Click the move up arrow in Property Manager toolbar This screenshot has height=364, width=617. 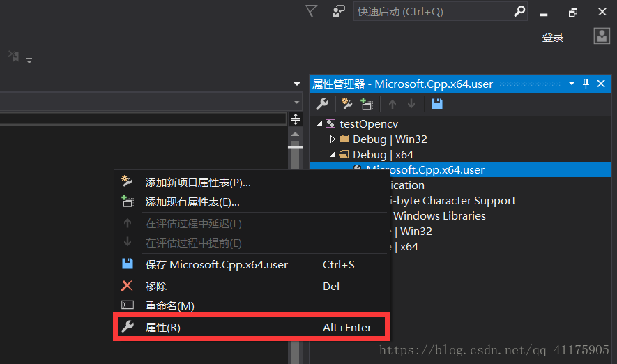click(x=393, y=104)
